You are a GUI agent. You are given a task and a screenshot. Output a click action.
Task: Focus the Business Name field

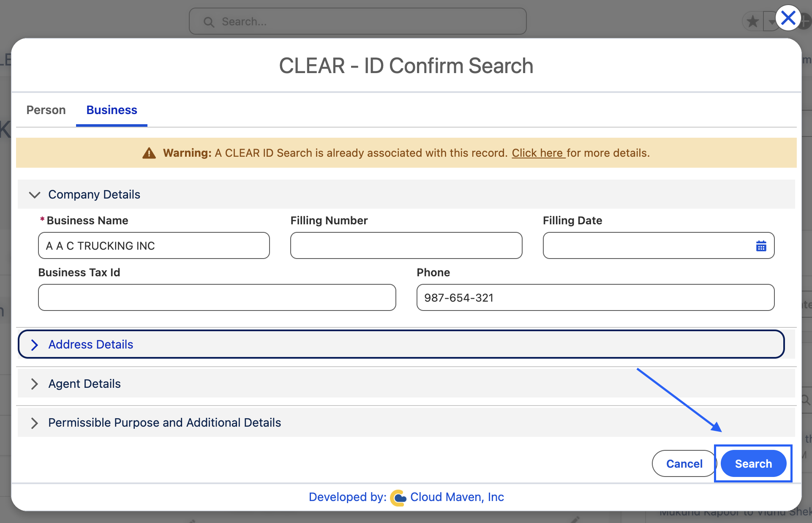[x=154, y=245]
